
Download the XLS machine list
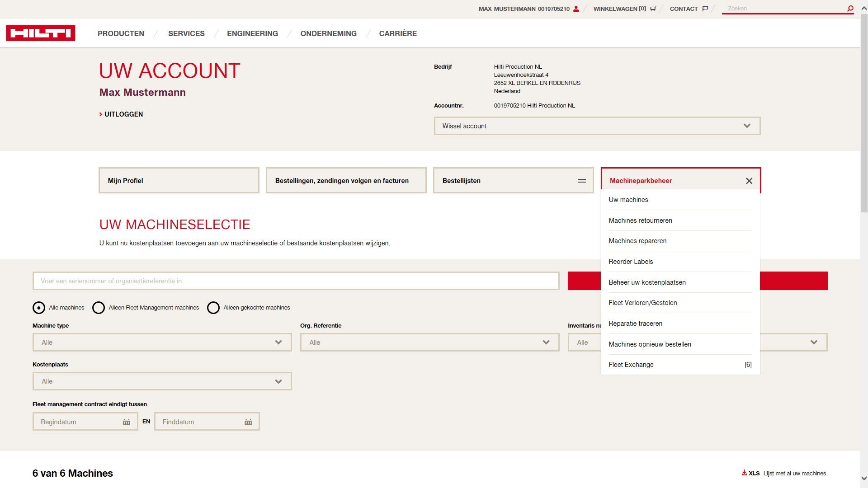pyautogui.click(x=750, y=473)
